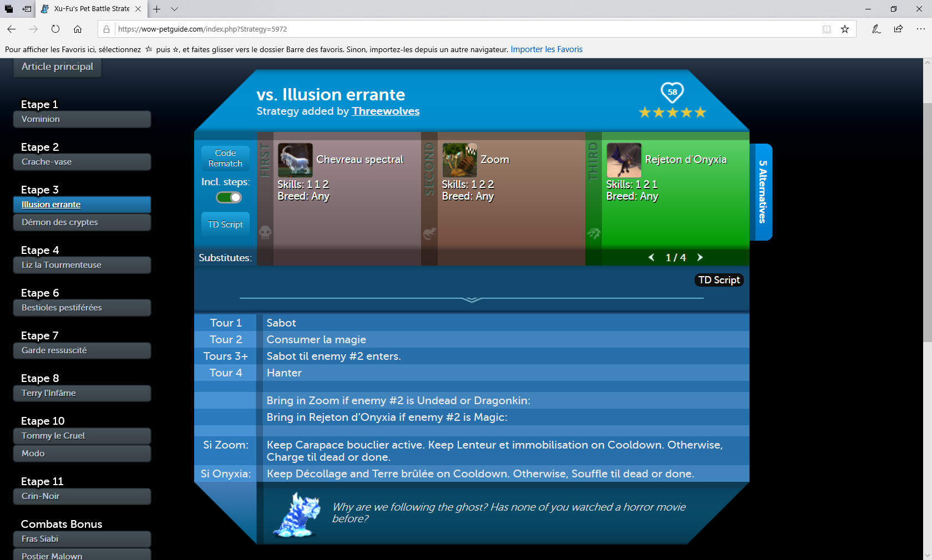Click the heart favorite icon showing 58
The width and height of the screenshot is (932, 560).
pyautogui.click(x=672, y=92)
